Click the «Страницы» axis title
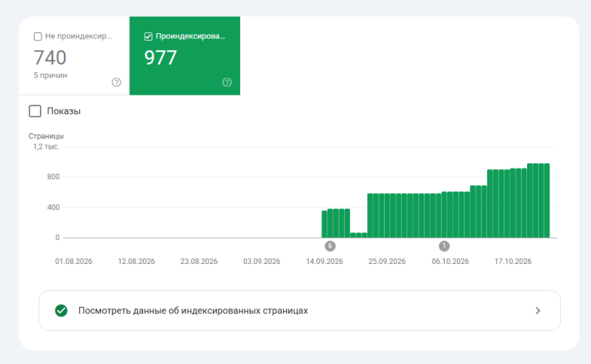This screenshot has height=364, width=591. (46, 136)
